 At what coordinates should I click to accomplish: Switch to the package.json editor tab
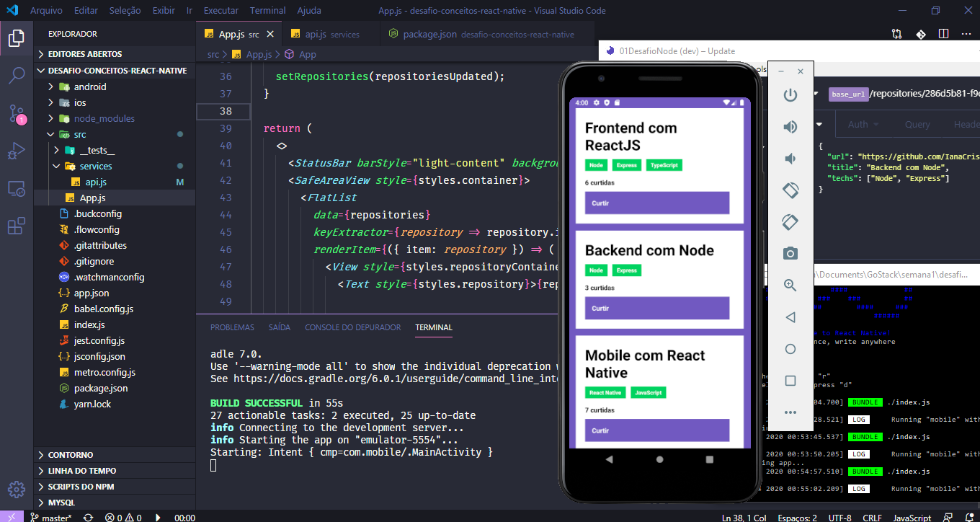point(487,34)
